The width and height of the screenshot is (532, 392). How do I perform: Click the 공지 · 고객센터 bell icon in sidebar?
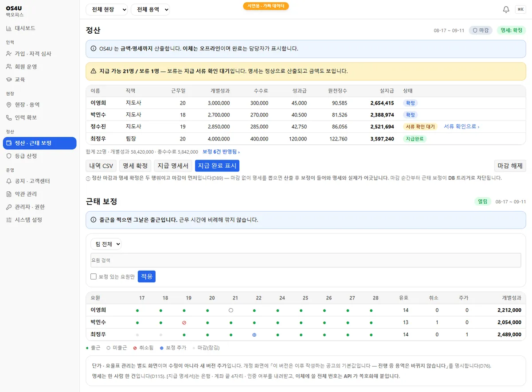coord(9,181)
